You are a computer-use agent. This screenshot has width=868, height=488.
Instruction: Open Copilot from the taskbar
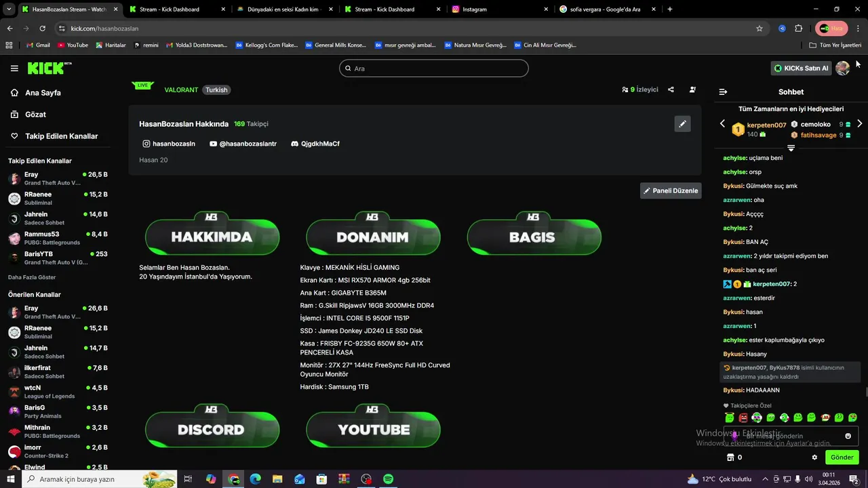click(211, 479)
